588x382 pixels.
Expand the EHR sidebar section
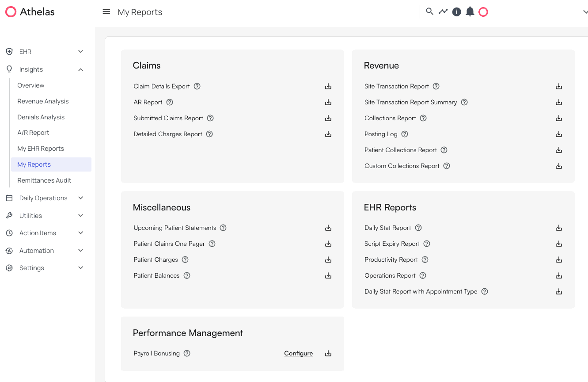point(81,52)
